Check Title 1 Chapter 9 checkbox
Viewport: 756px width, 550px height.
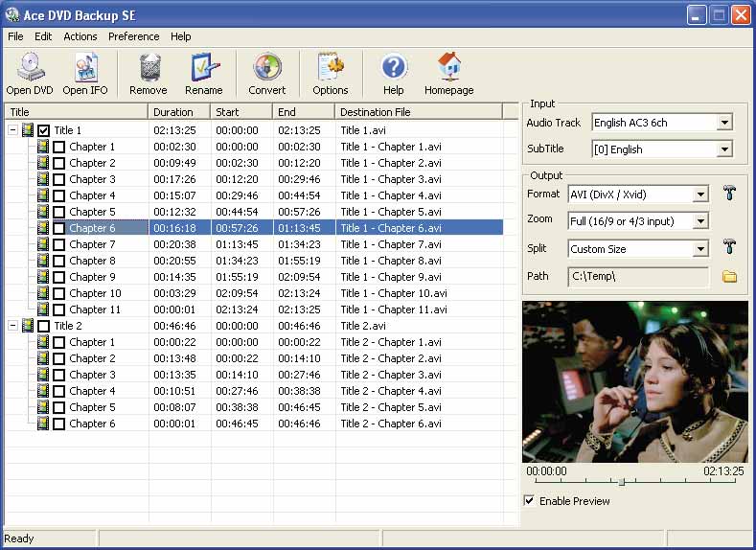coord(58,277)
